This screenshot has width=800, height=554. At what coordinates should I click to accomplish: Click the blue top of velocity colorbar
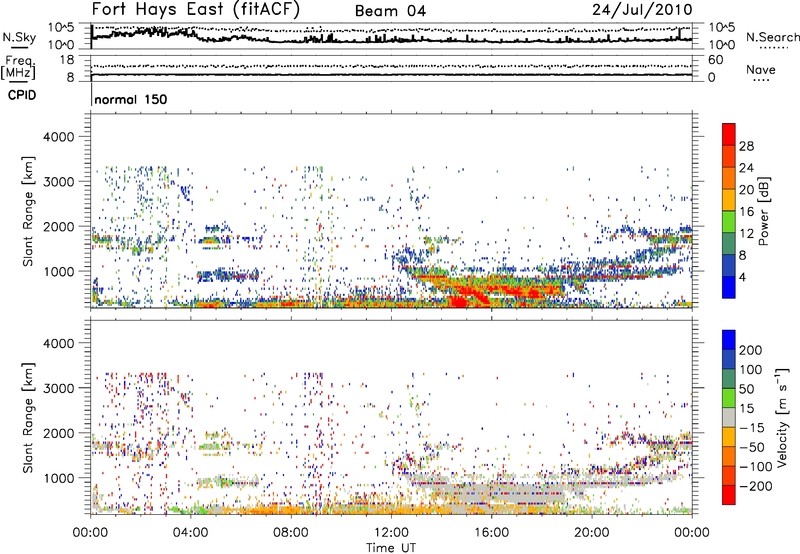729,340
